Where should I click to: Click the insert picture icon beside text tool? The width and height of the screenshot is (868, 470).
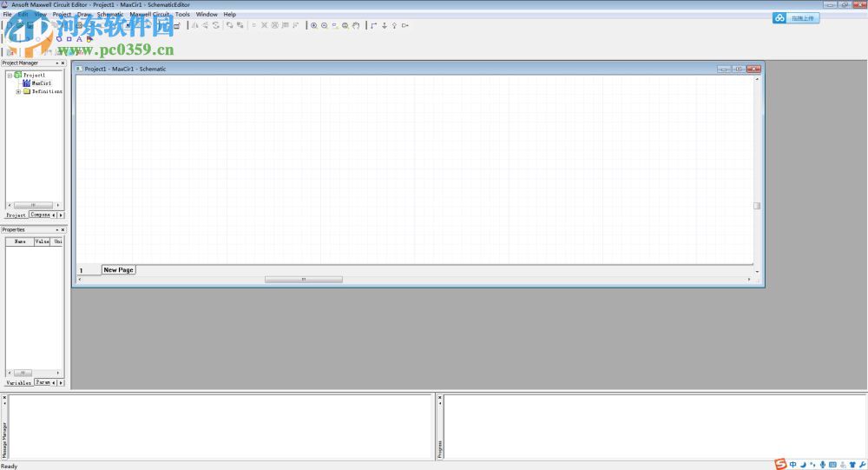pos(89,39)
